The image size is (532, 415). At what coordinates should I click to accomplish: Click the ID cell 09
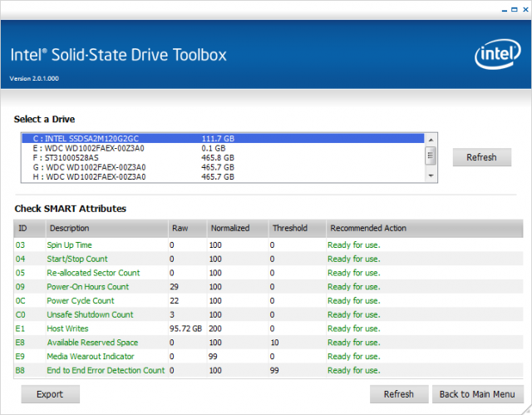(20, 287)
